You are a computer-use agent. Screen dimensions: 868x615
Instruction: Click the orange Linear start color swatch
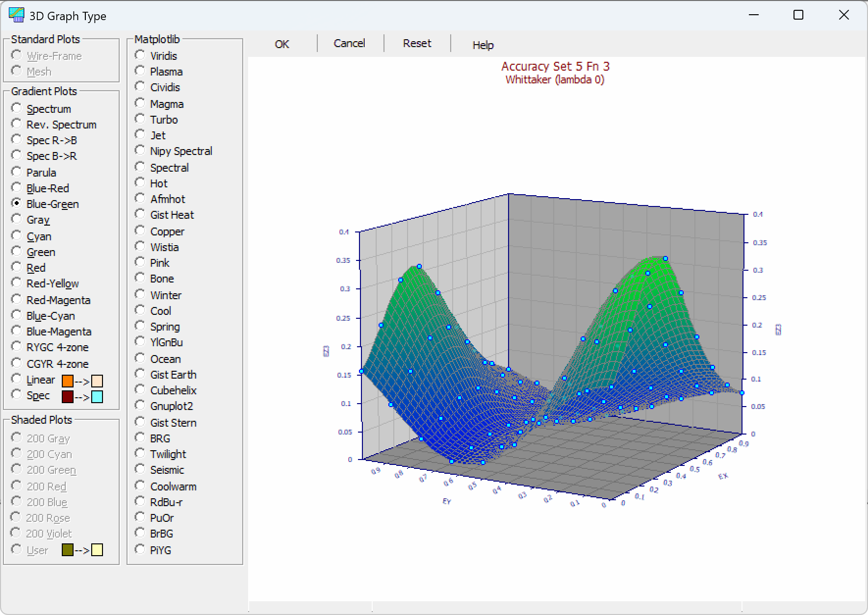(x=68, y=381)
